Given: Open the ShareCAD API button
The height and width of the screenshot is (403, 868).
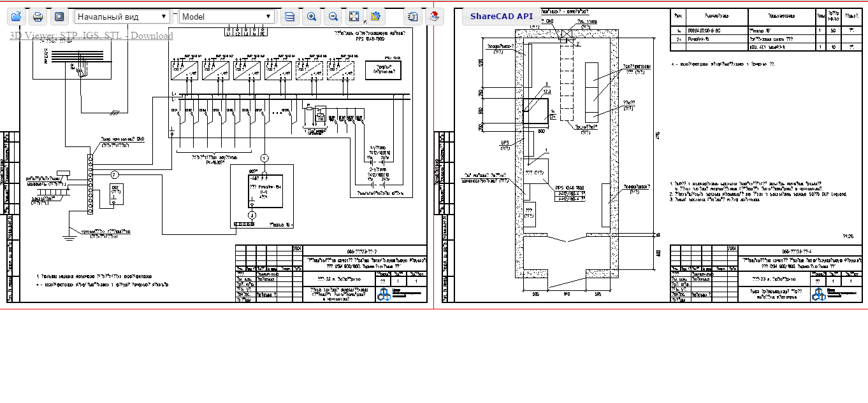Looking at the screenshot, I should click(x=501, y=17).
